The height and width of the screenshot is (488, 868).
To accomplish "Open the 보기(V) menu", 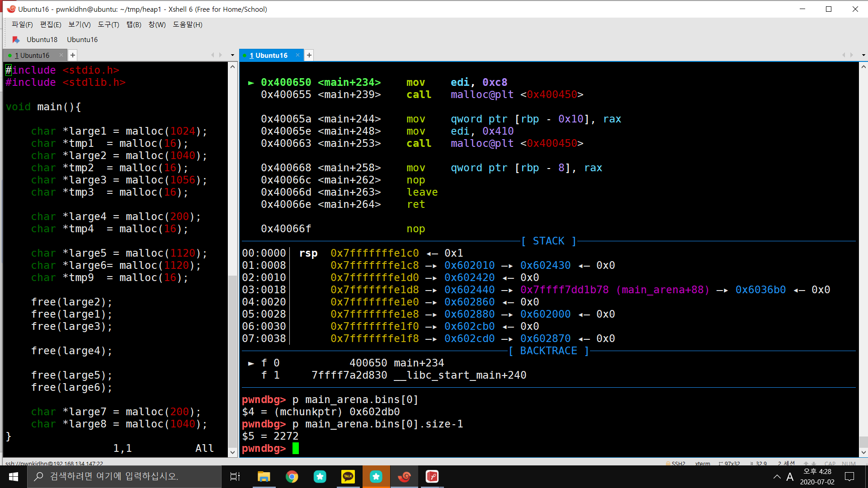I will 80,24.
